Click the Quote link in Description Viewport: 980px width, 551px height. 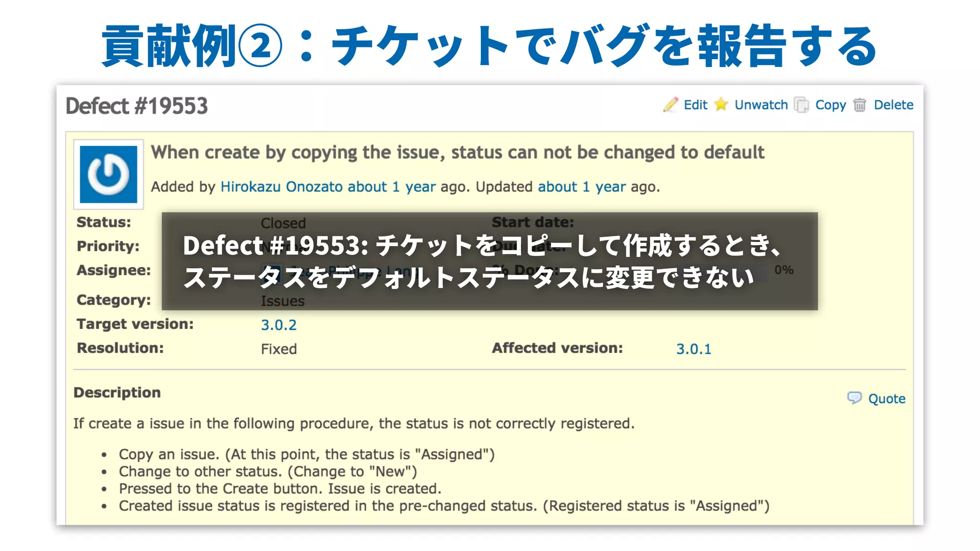tap(886, 398)
